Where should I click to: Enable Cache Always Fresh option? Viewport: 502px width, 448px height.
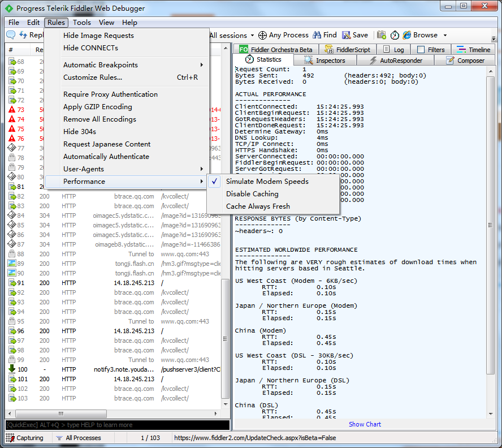(x=273, y=206)
